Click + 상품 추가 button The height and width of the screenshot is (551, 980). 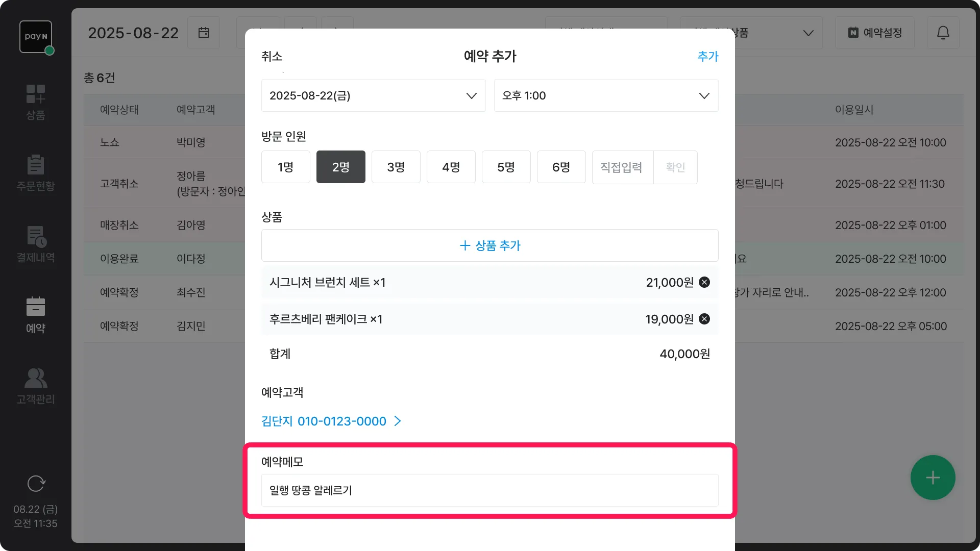pos(489,245)
